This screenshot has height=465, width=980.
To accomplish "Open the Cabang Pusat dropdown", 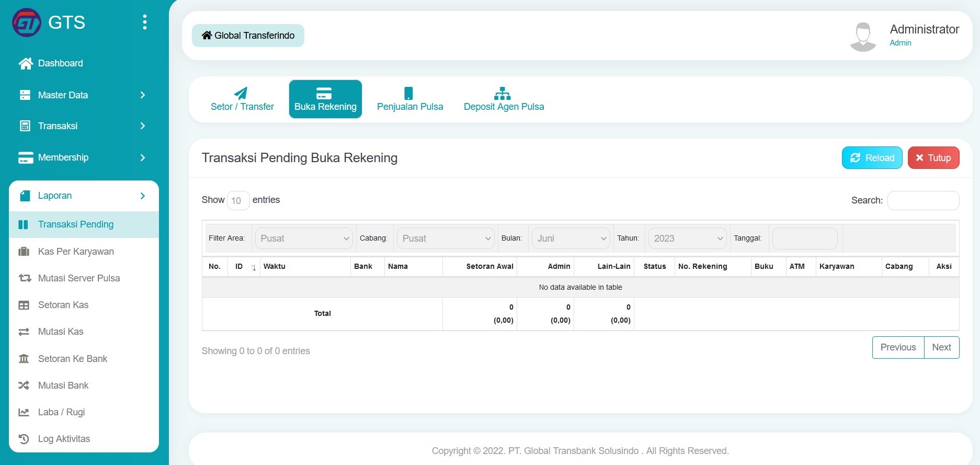I will [446, 239].
